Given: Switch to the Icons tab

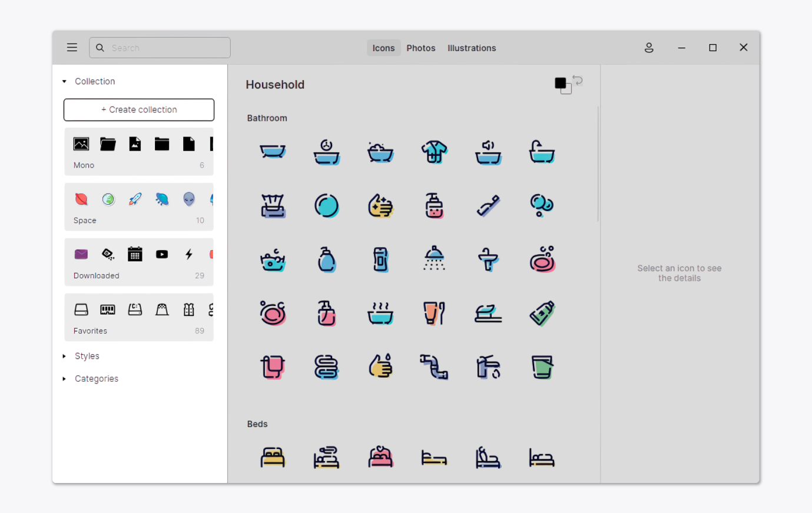Looking at the screenshot, I should [383, 48].
